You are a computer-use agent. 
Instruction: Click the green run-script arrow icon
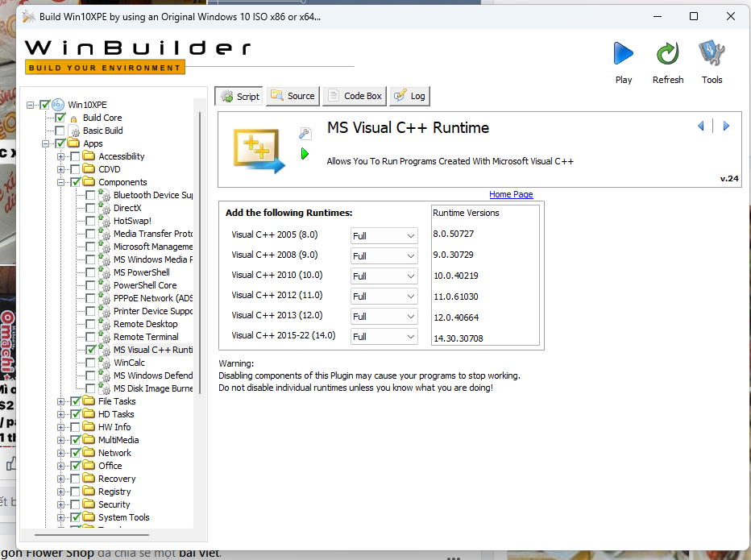(305, 154)
